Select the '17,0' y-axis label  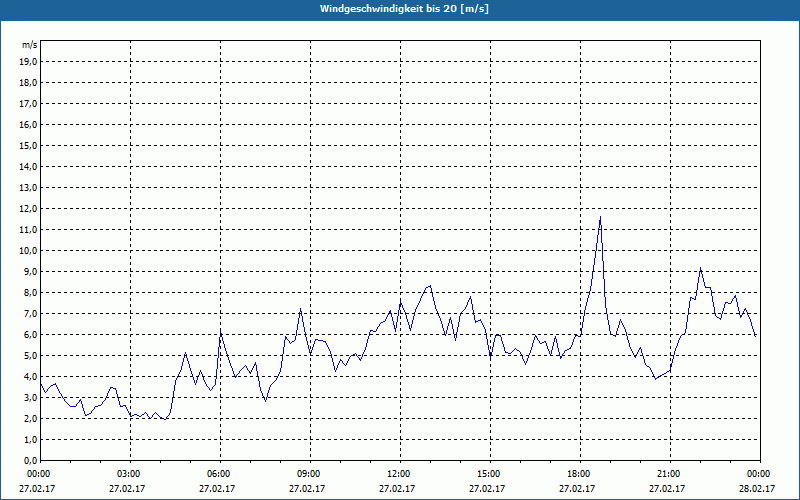(x=28, y=104)
